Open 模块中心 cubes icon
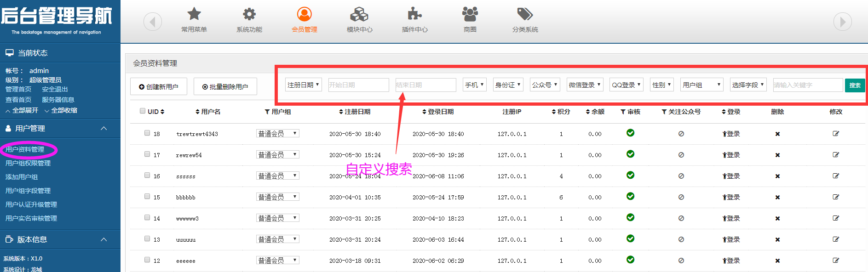The width and height of the screenshot is (868, 272). click(359, 14)
